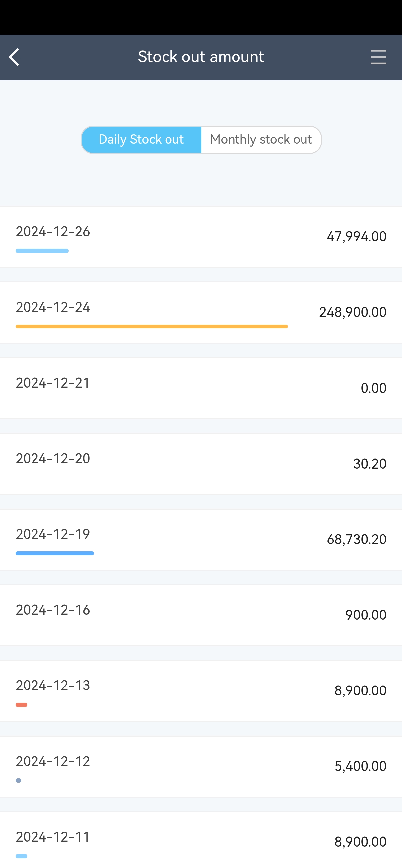
Task: Click the orange progress bar for 2024-12-24
Action: click(x=152, y=326)
